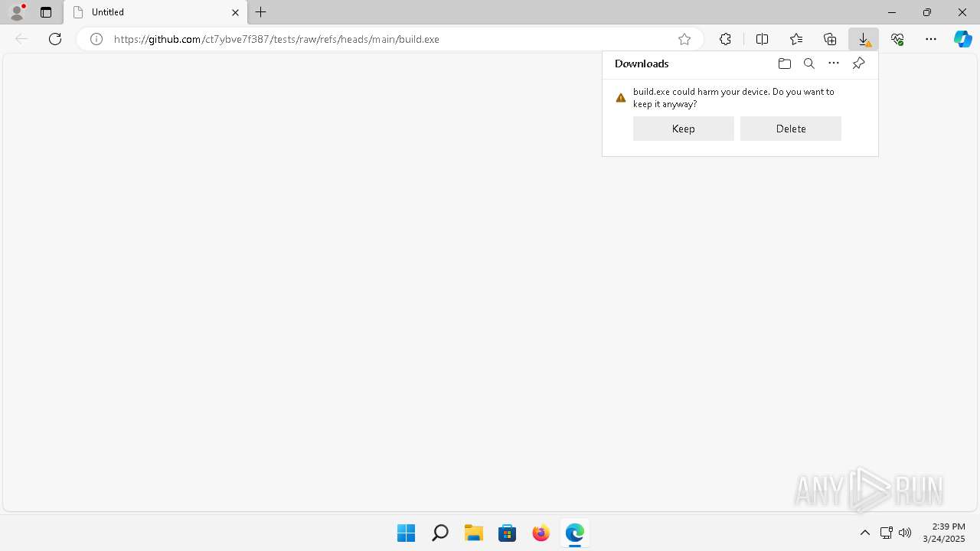Image resolution: width=980 pixels, height=551 pixels.
Task: Launch Copilot sidebar
Action: [963, 39]
